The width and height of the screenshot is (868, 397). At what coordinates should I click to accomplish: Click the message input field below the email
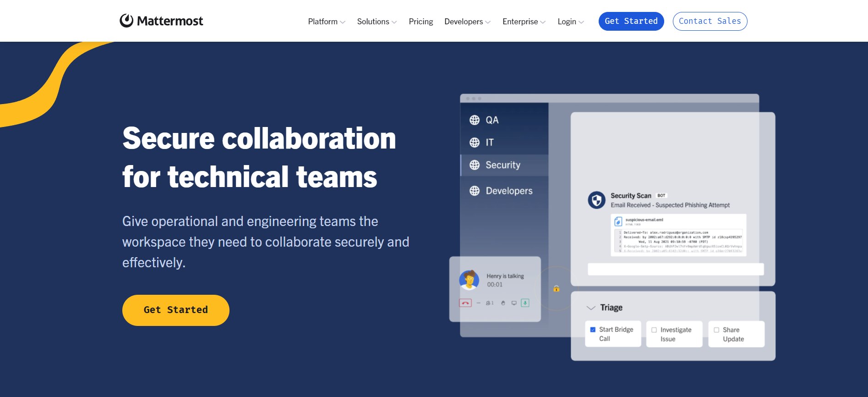(x=676, y=269)
